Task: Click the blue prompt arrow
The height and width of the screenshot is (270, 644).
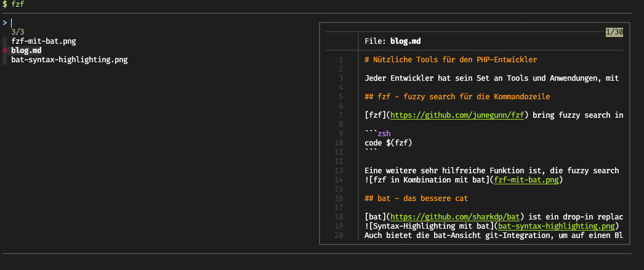Action: [x=4, y=23]
